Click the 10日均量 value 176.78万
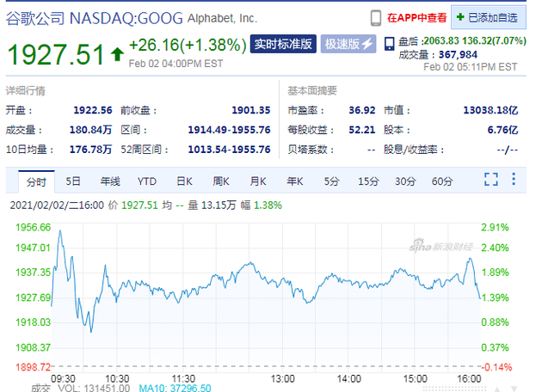The height and width of the screenshot is (392, 542). click(90, 150)
